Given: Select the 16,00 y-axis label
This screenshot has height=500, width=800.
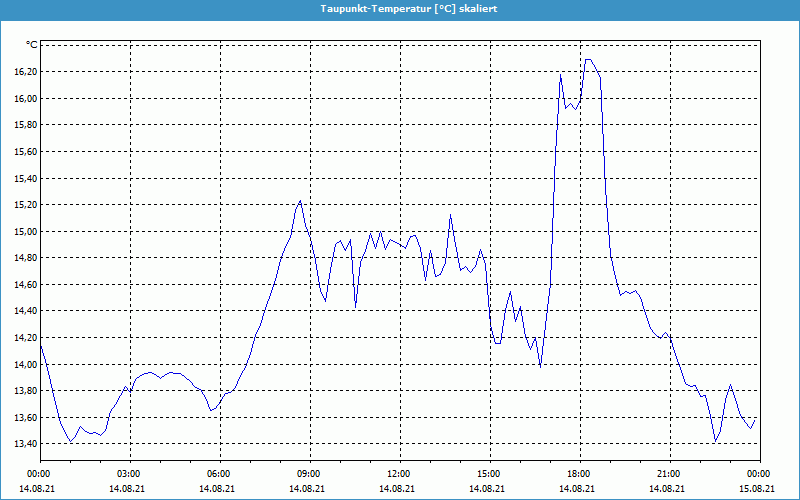Looking at the screenshot, I should point(24,99).
